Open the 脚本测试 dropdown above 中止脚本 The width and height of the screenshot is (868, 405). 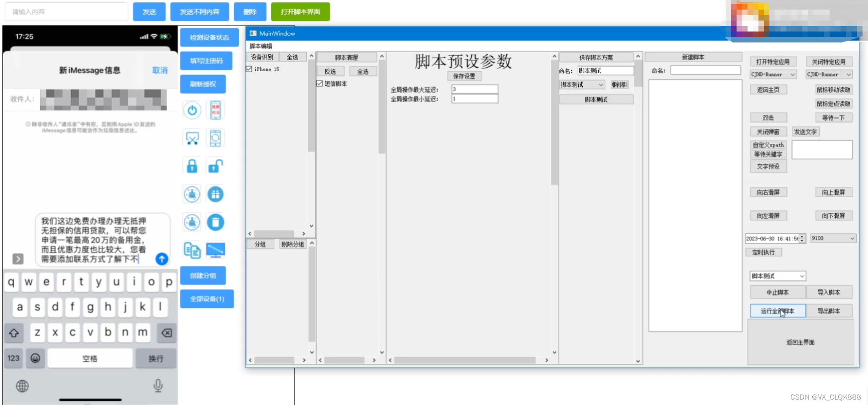[778, 276]
